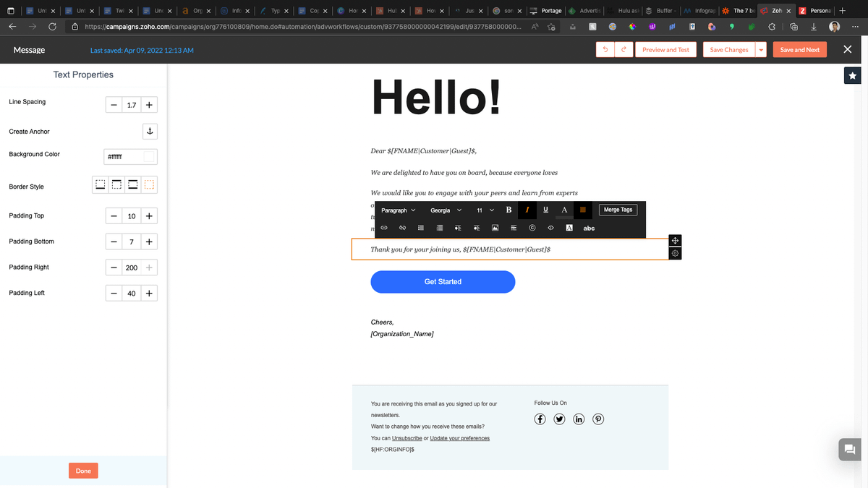868x488 pixels.
Task: Click the Merge Tags button
Action: [x=618, y=210]
